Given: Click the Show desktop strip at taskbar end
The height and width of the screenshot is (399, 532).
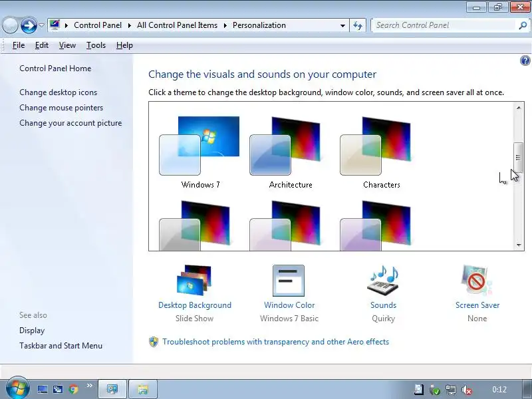Looking at the screenshot, I should (x=527, y=389).
